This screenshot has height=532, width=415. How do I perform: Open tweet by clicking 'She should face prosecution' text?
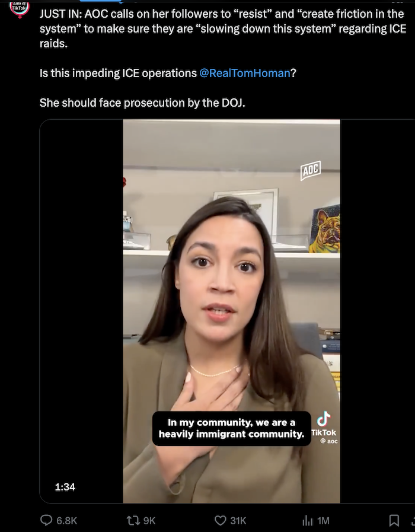pos(142,103)
